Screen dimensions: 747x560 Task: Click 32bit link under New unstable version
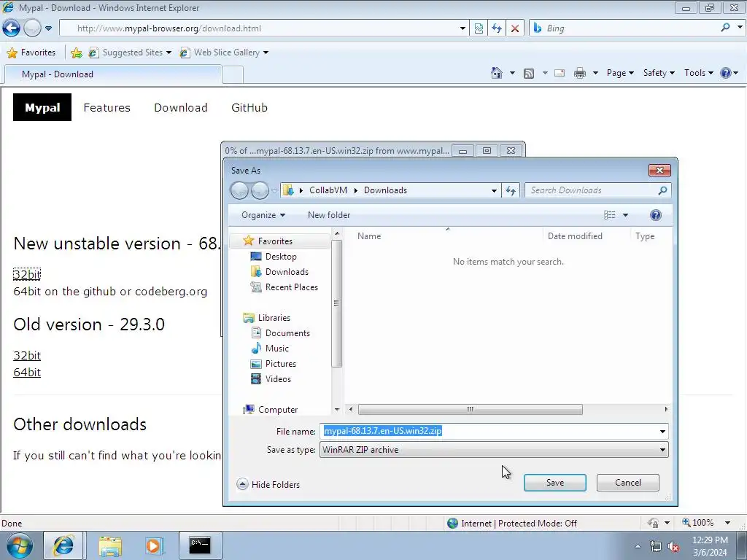[27, 274]
